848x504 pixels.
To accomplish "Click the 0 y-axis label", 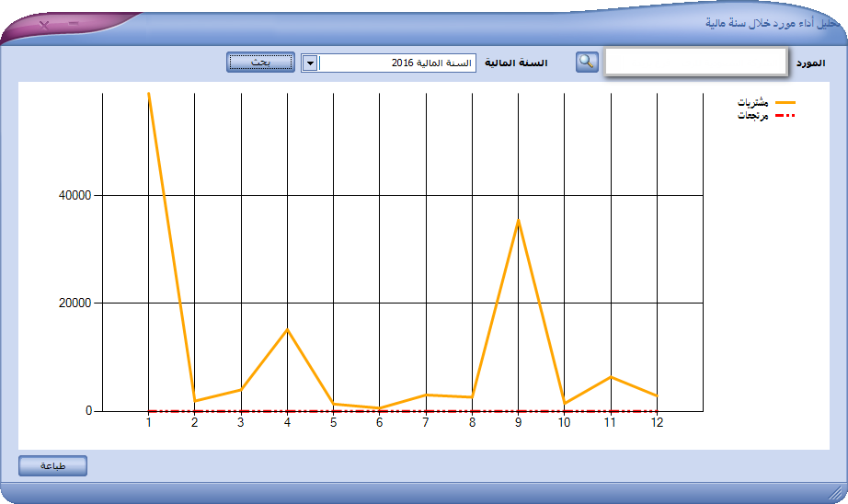I will click(x=88, y=411).
